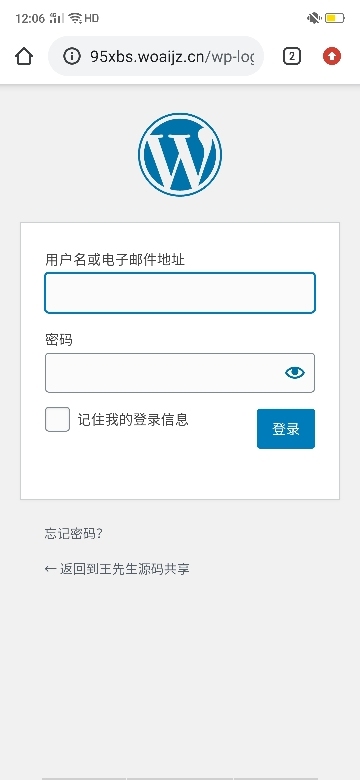Click the blue 登录 button

tap(286, 429)
